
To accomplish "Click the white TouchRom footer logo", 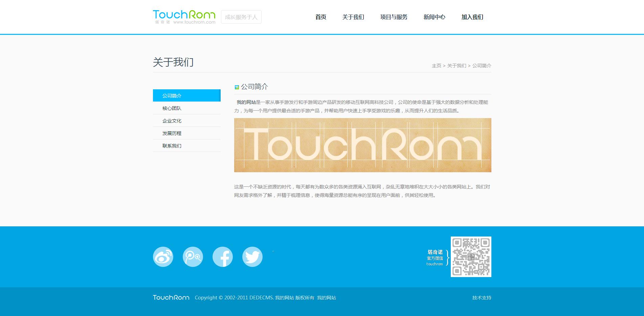I will coord(171,297).
